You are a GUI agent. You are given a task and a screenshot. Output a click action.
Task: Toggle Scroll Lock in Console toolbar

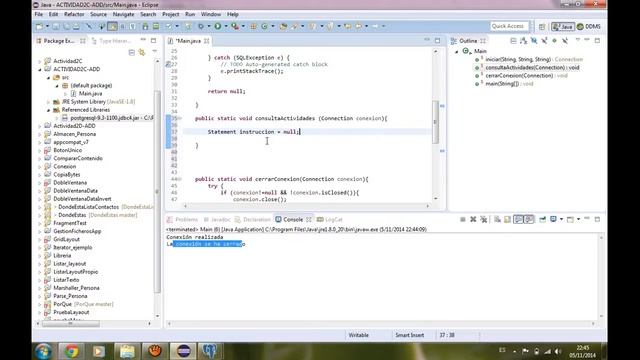point(507,219)
